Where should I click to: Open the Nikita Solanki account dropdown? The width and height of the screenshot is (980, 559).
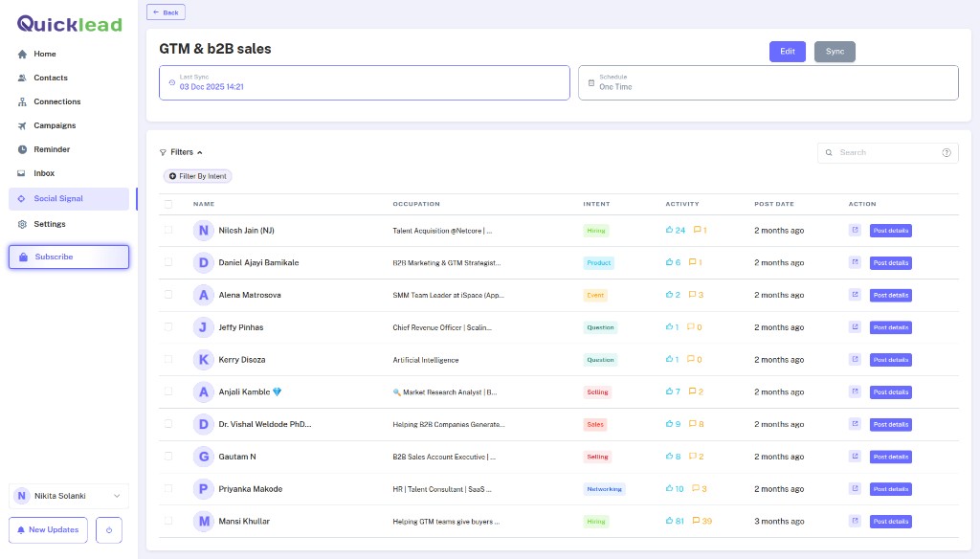coord(67,495)
